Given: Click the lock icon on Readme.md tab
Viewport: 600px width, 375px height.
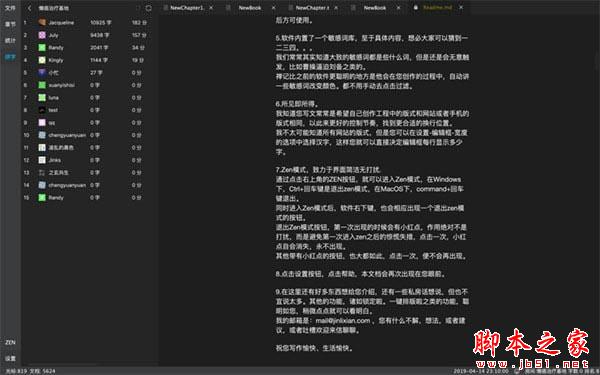Looking at the screenshot, I should click(x=416, y=8).
